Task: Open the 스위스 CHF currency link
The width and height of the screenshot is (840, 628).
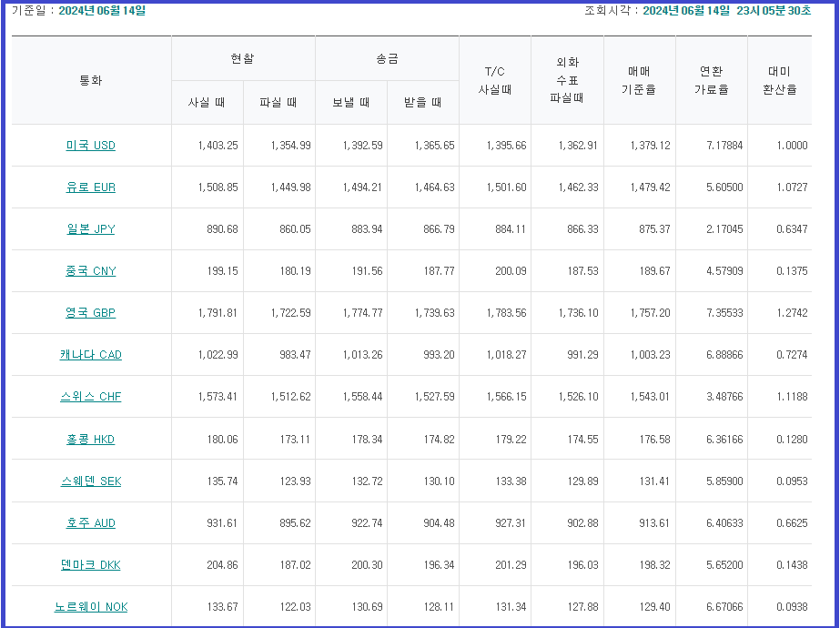Action: pos(90,397)
